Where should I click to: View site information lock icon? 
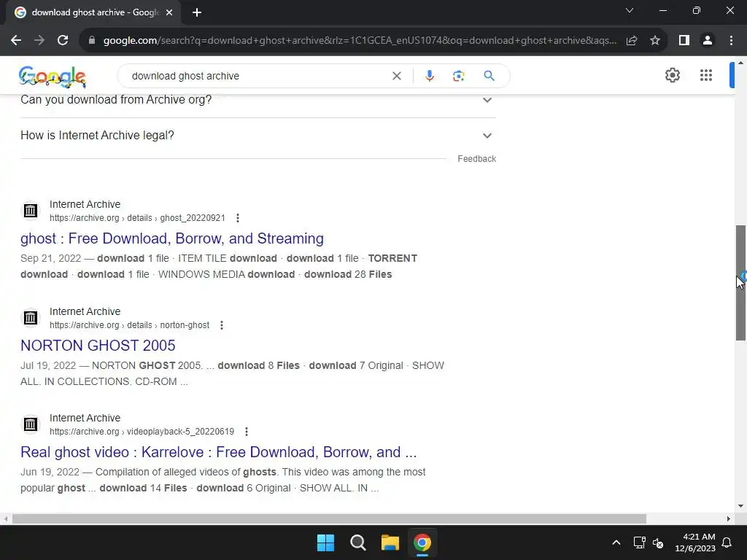click(x=92, y=41)
